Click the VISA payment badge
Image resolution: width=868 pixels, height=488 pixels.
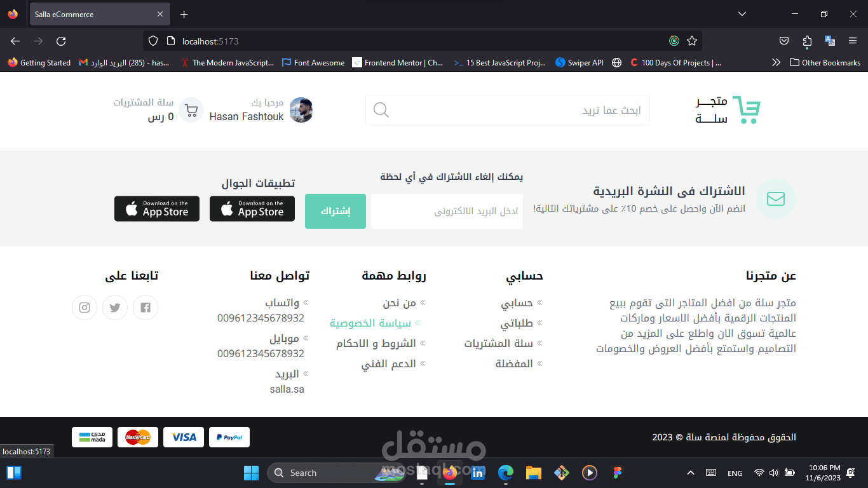click(184, 437)
